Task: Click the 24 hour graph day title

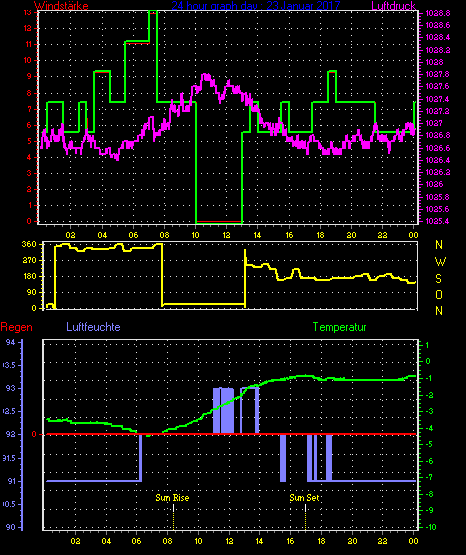Action: (256, 6)
